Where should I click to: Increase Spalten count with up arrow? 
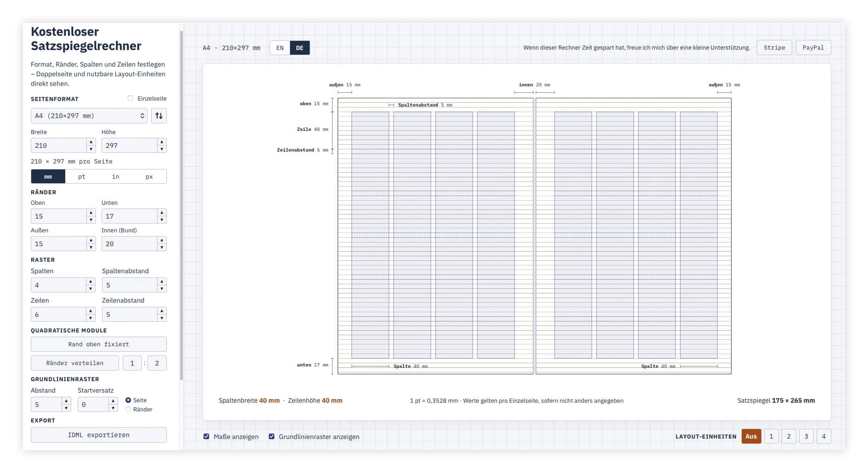(91, 282)
